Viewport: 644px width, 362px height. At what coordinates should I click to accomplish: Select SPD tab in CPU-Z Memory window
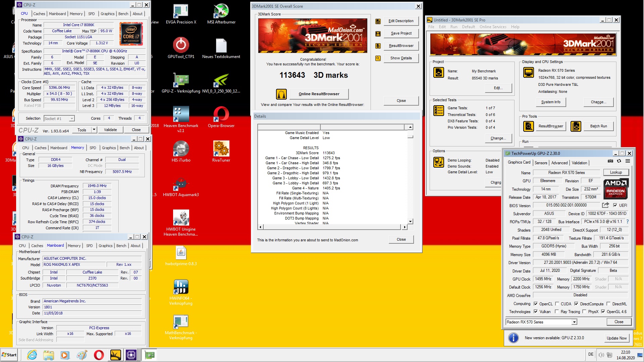(93, 148)
